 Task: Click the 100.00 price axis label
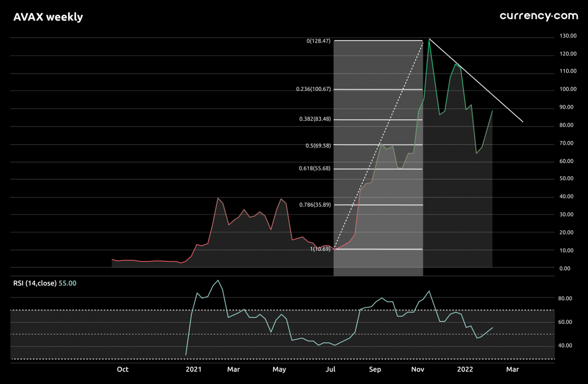[568, 89]
